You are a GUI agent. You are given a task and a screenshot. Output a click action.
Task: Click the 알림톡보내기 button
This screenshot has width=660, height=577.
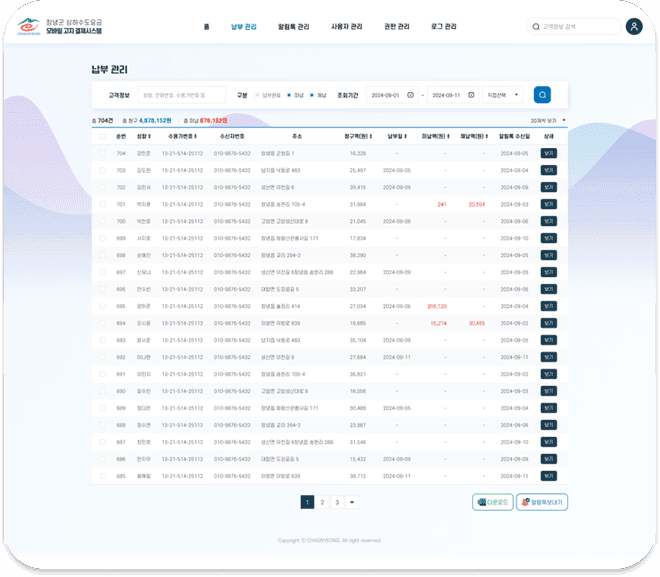(x=542, y=502)
